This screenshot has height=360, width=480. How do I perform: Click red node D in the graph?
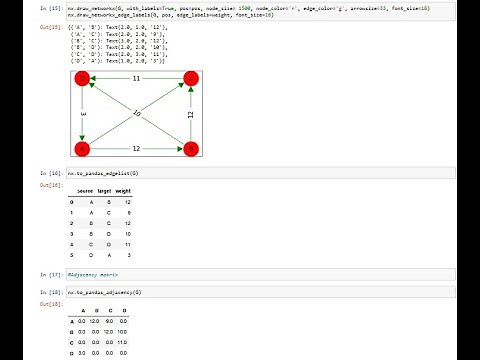[x=82, y=78]
